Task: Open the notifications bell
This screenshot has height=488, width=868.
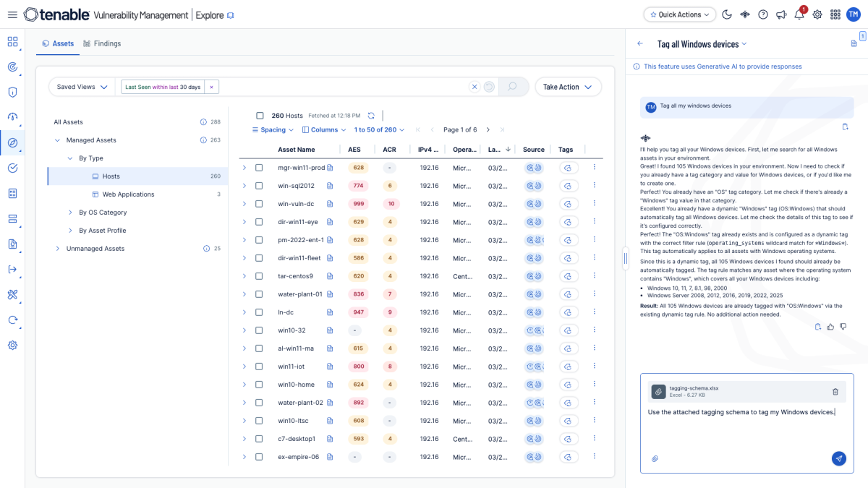Action: click(x=799, y=14)
